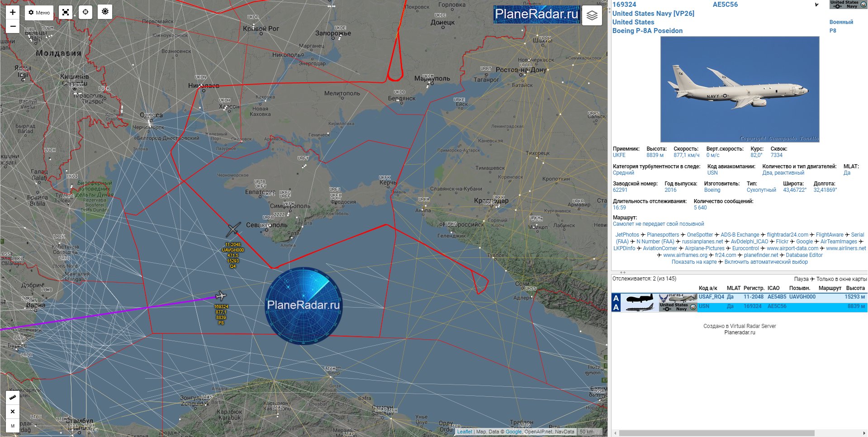This screenshot has width=868, height=437.
Task: Sort list by Код а/к column
Action: 708,288
